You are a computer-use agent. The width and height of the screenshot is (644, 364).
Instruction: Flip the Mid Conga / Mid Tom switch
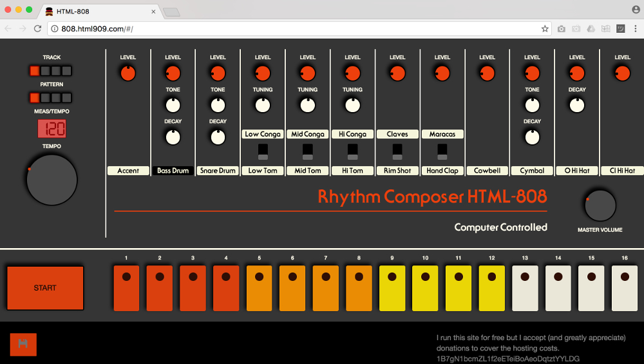point(308,152)
